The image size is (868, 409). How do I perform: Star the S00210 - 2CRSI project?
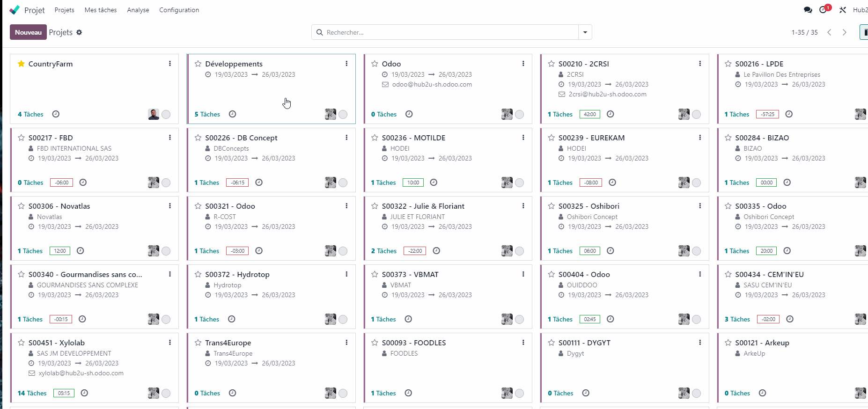pyautogui.click(x=551, y=64)
